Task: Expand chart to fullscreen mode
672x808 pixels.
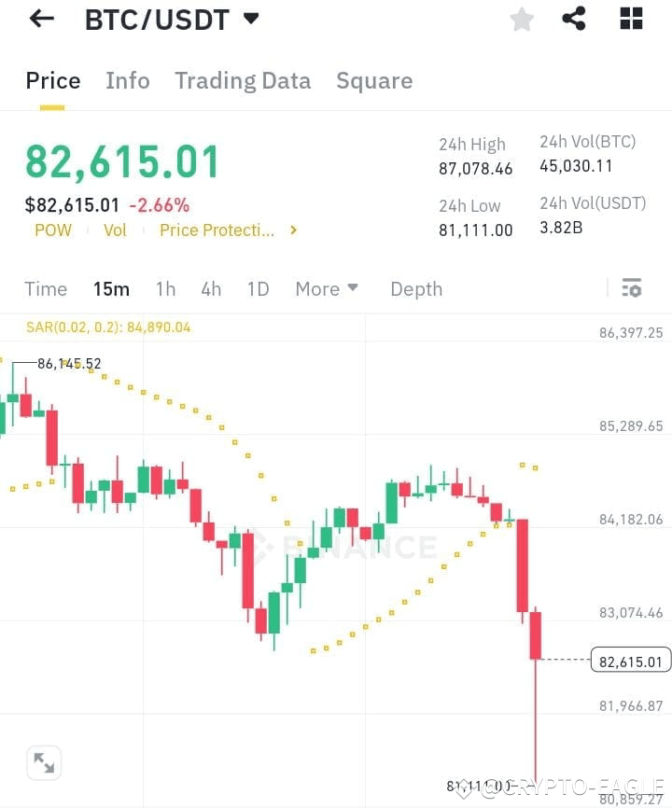Action: point(44,762)
